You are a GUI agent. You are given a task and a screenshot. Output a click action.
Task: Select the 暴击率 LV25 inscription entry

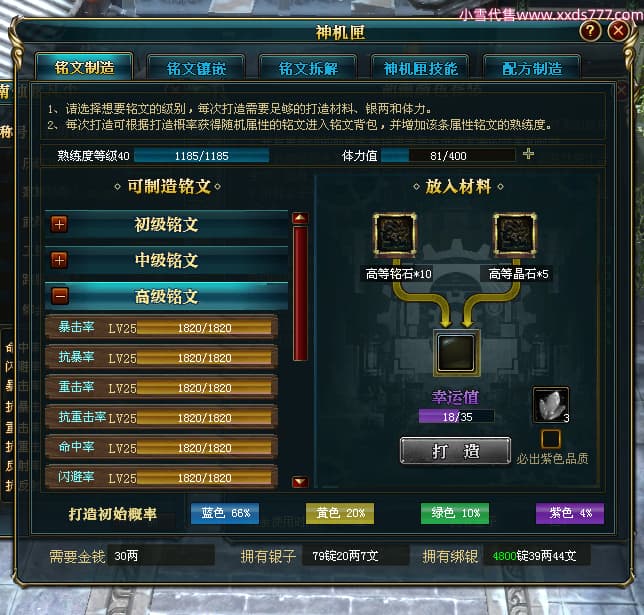(161, 327)
